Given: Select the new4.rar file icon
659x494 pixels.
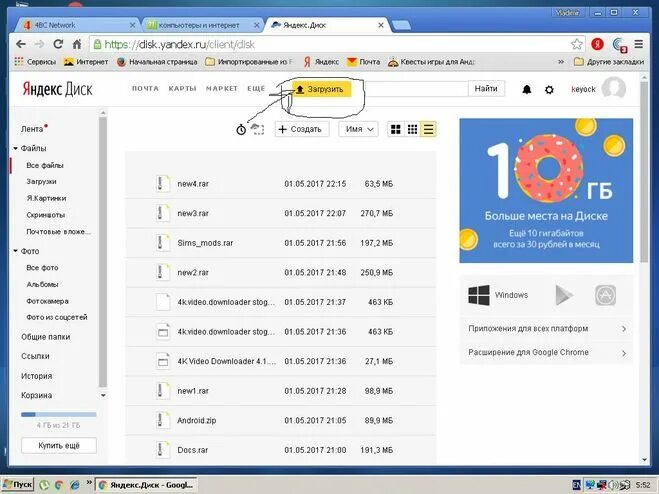Looking at the screenshot, I should coord(163,184).
